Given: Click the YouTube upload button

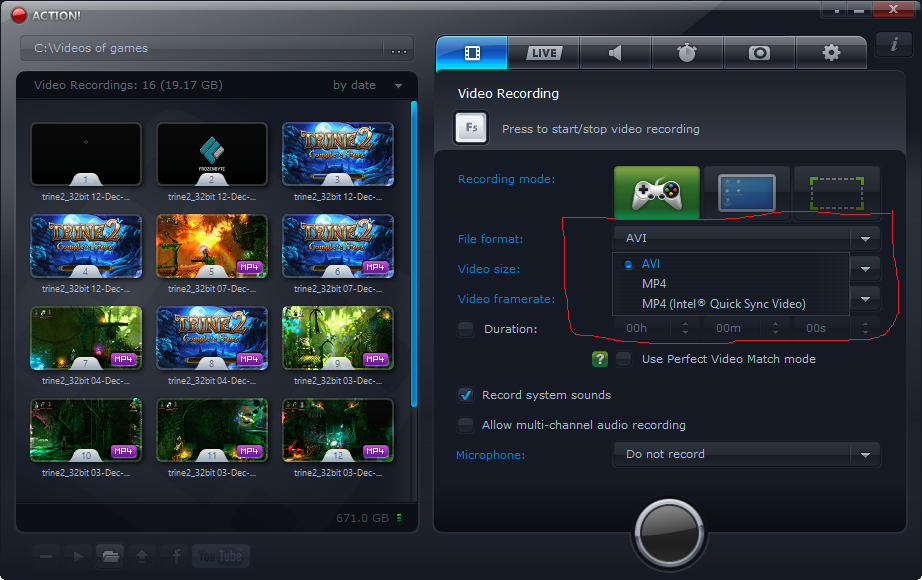Looking at the screenshot, I should click(221, 556).
